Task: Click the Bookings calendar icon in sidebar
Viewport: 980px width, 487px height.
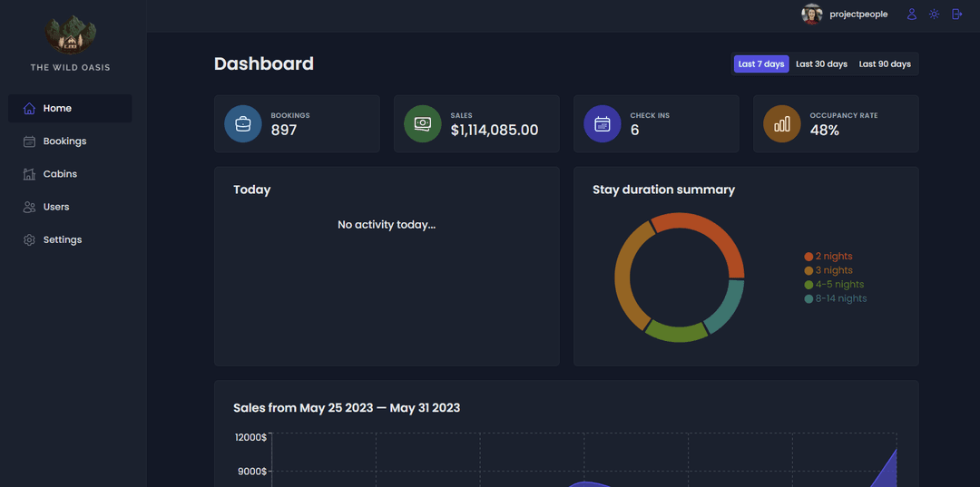Action: tap(29, 141)
